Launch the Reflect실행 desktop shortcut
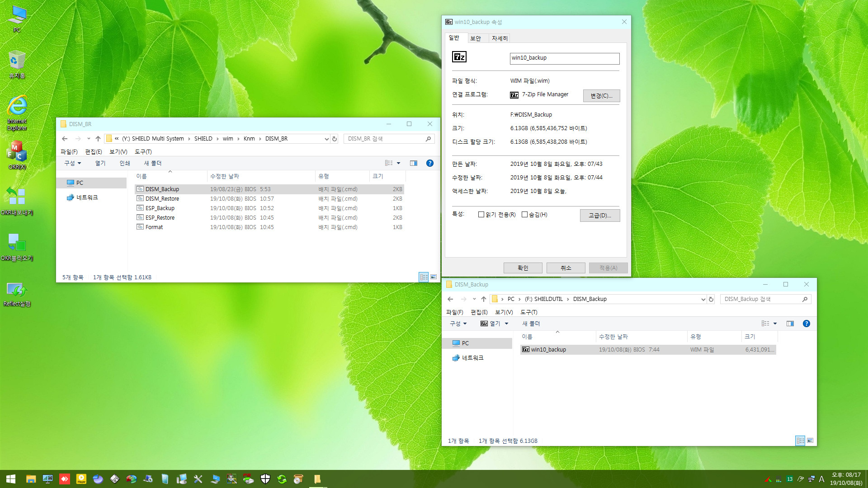The image size is (868, 488). [17, 294]
